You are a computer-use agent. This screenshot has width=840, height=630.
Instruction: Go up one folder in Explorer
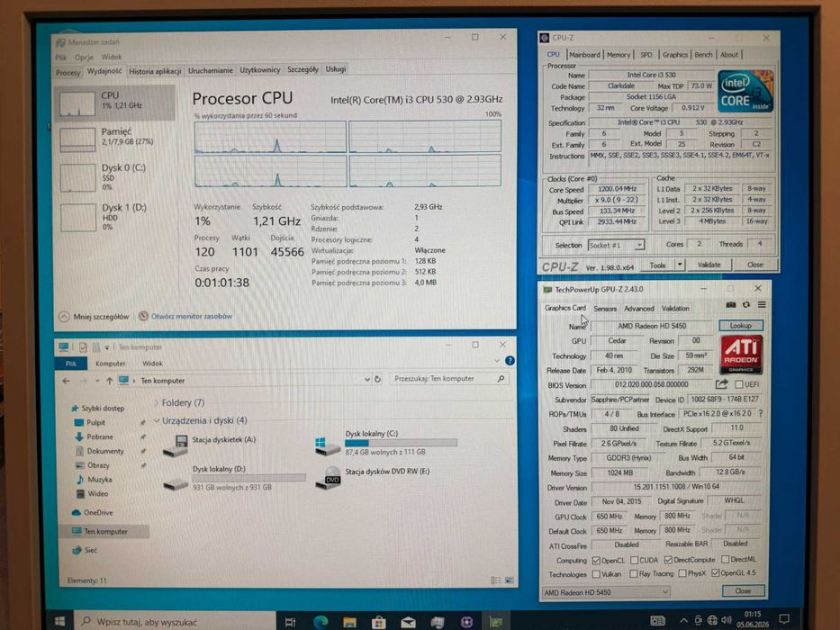pyautogui.click(x=109, y=381)
